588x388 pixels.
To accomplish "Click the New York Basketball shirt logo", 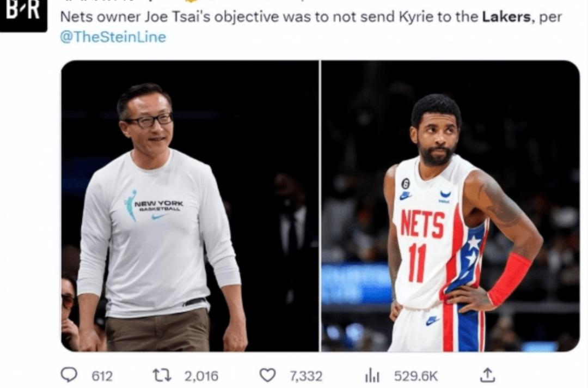I will (x=154, y=205).
